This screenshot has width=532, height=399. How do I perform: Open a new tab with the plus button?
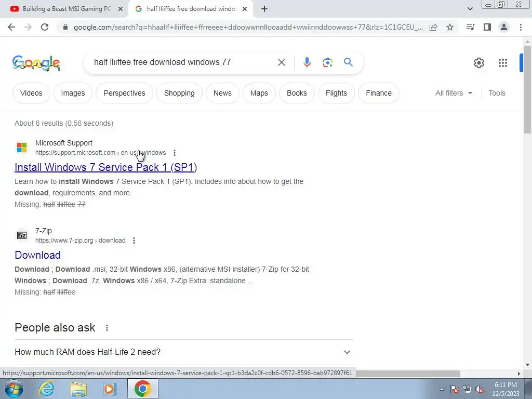coord(264,9)
